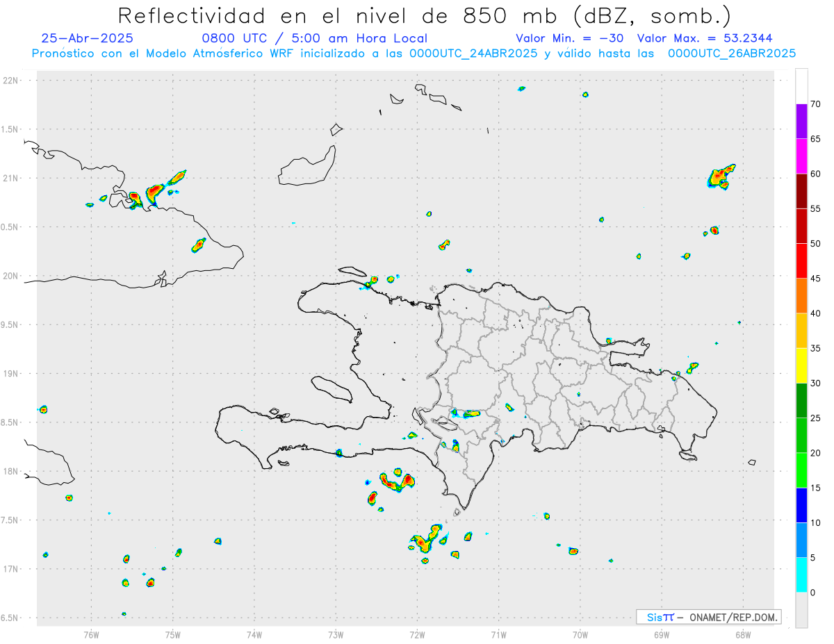This screenshot has height=644, width=834.
Task: Click the '70W' longitude label
Action: (x=580, y=635)
